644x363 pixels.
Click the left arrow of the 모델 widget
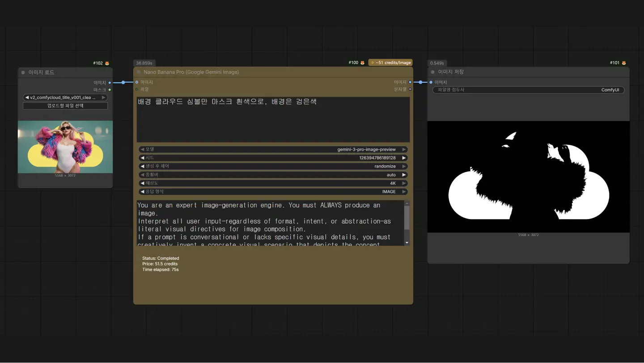click(143, 150)
